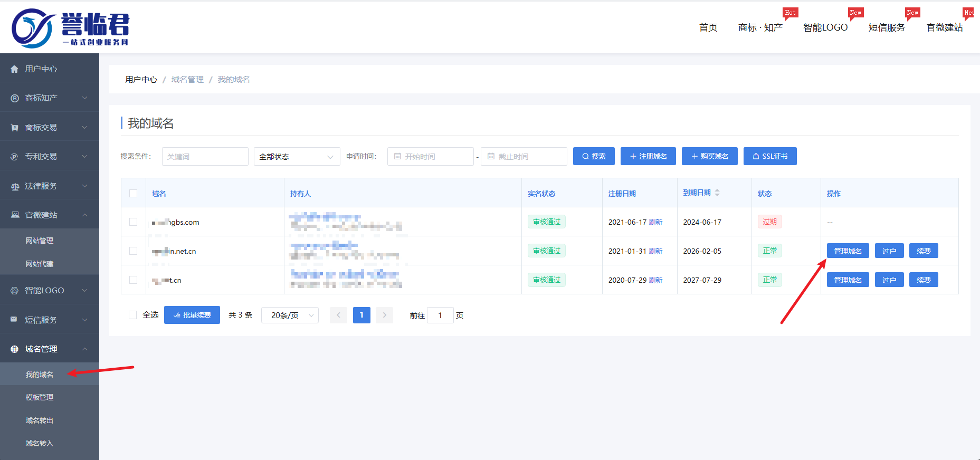Click the 注册域名 button
This screenshot has height=460, width=980.
coord(648,156)
